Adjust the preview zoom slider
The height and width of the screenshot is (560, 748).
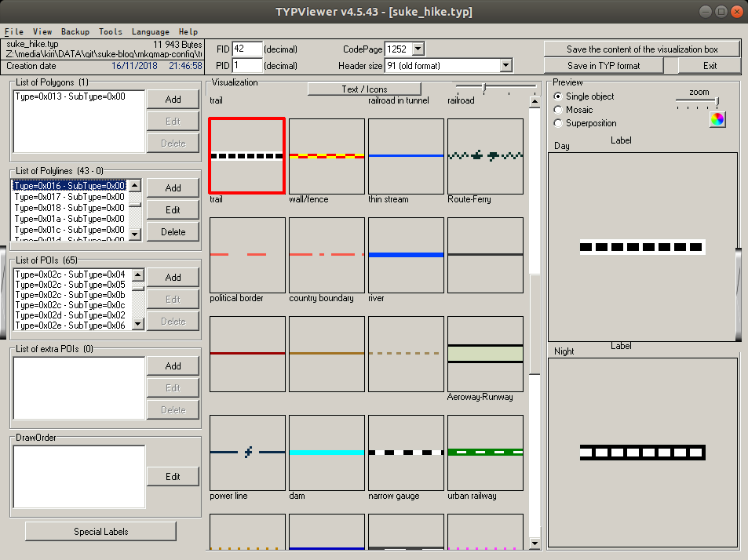[x=716, y=101]
